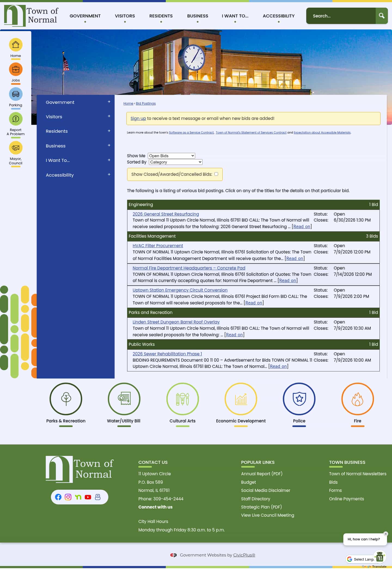Click the Hi, how can I help? bubble
The height and width of the screenshot is (569, 392).
[365, 539]
